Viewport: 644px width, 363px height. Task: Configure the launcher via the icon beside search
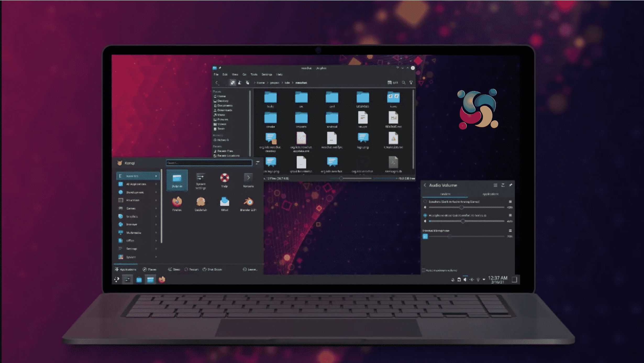[258, 163]
